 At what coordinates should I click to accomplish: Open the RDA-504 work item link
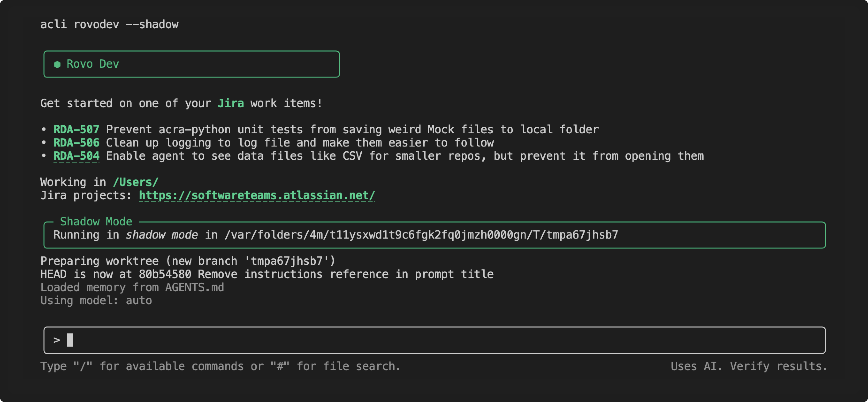coord(76,156)
